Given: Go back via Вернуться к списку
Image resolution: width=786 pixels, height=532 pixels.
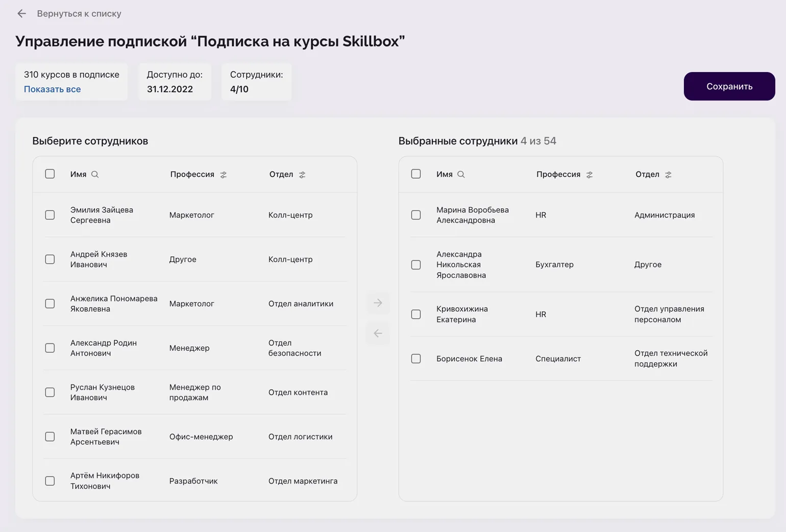Looking at the screenshot, I should pos(79,14).
